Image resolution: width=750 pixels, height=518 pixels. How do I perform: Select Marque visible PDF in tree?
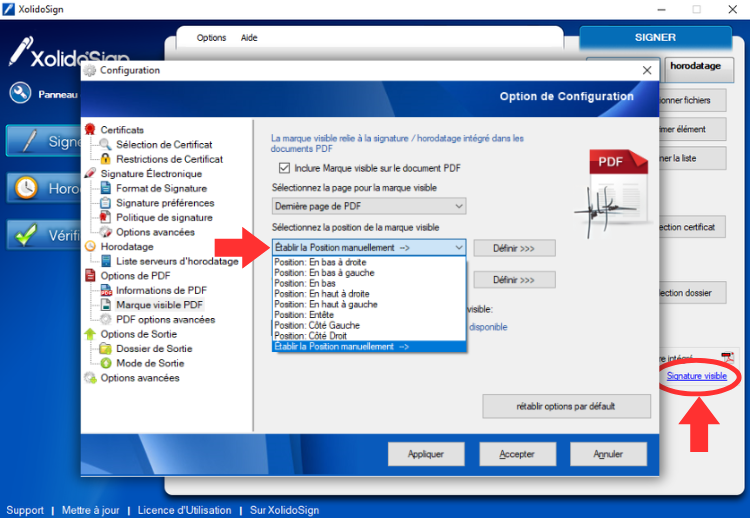tap(160, 305)
